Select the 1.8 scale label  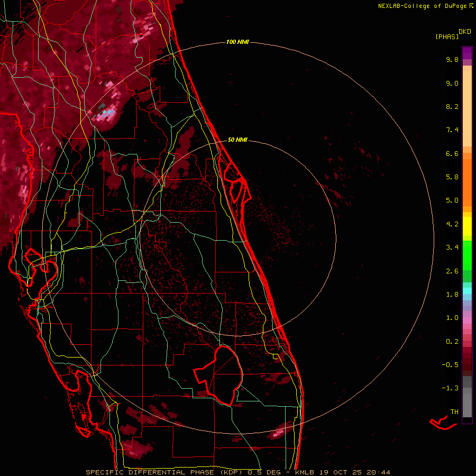click(x=452, y=295)
